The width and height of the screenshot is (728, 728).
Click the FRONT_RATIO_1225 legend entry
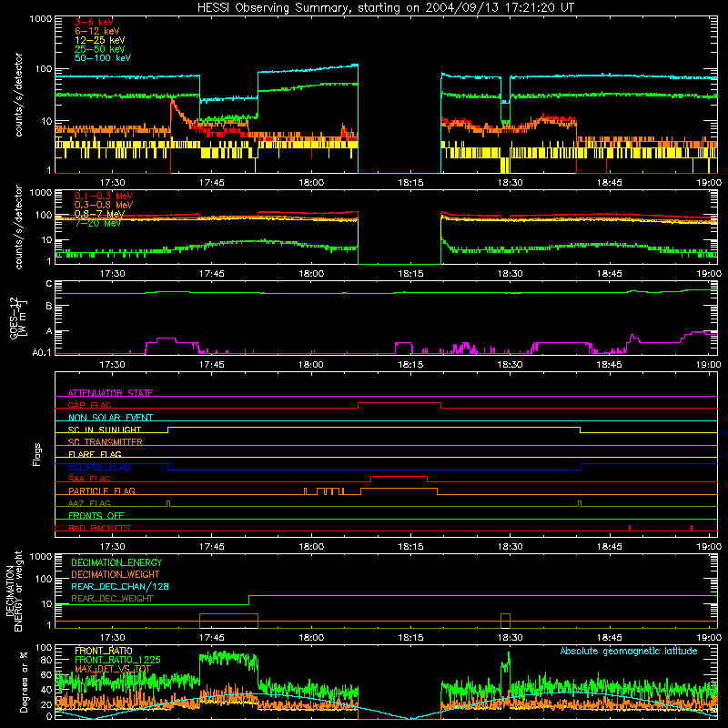[117, 660]
